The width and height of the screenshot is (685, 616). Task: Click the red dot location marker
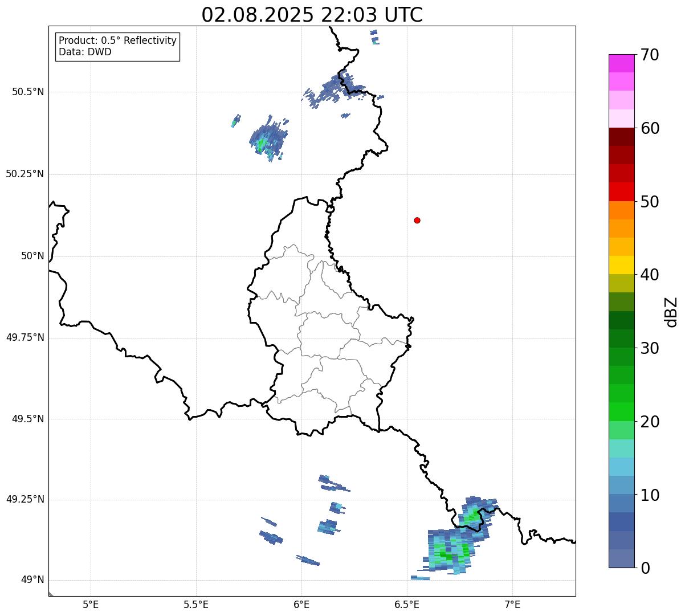[417, 220]
